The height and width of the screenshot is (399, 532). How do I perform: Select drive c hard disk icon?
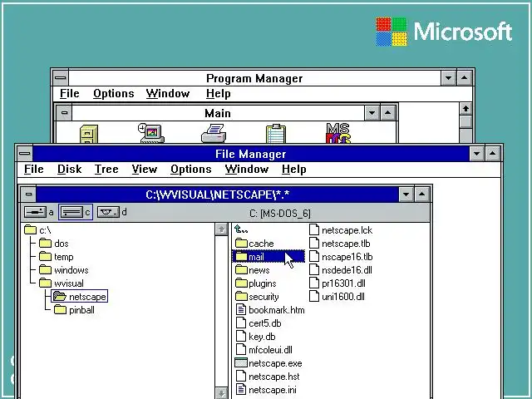[71, 213]
